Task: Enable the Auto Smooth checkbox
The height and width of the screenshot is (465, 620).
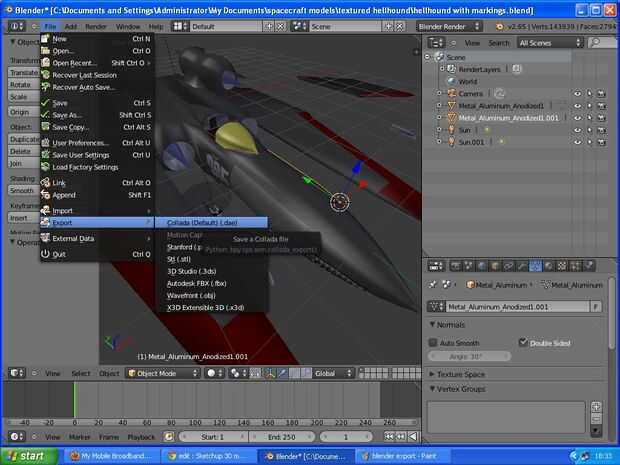Action: pos(433,343)
